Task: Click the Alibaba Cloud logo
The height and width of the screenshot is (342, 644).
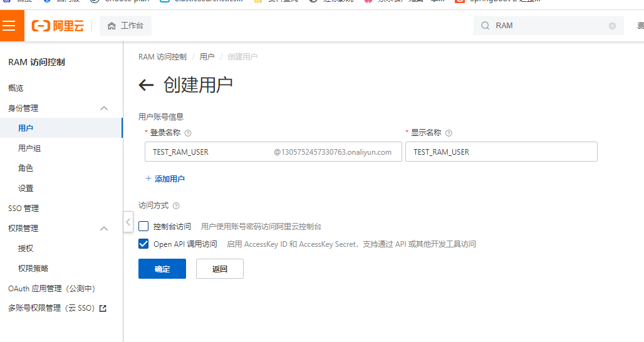Action: (58, 26)
